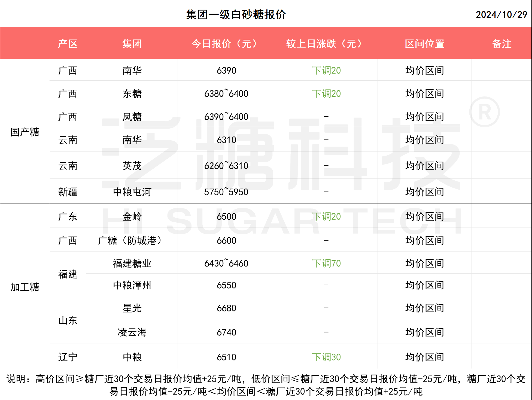
Task: Click price 6430~6460 for 福建糖业
Action: click(x=226, y=263)
